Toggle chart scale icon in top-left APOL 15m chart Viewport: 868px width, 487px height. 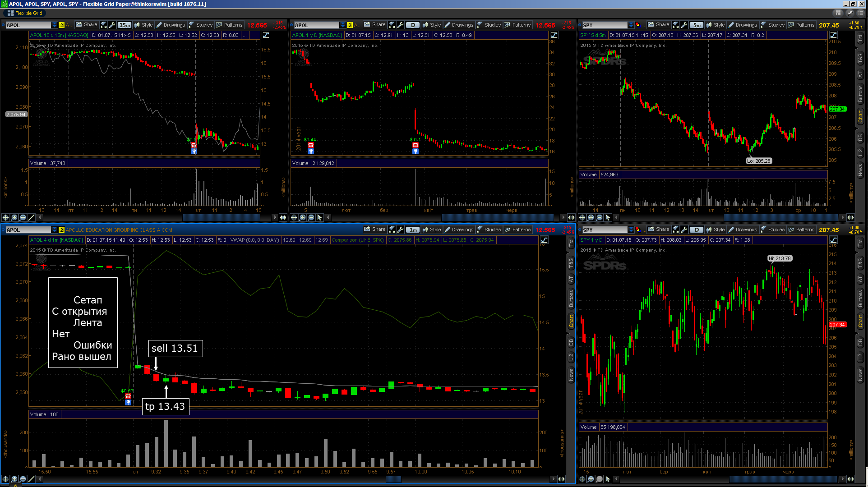click(x=266, y=35)
